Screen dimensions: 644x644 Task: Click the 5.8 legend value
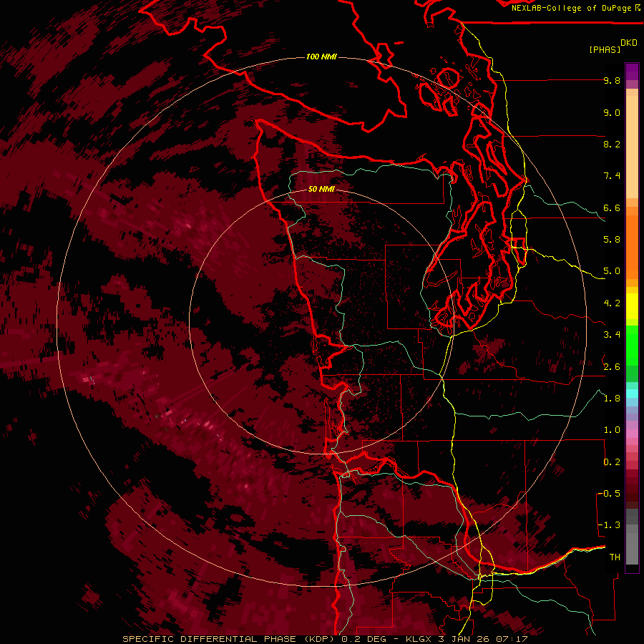pyautogui.click(x=612, y=240)
